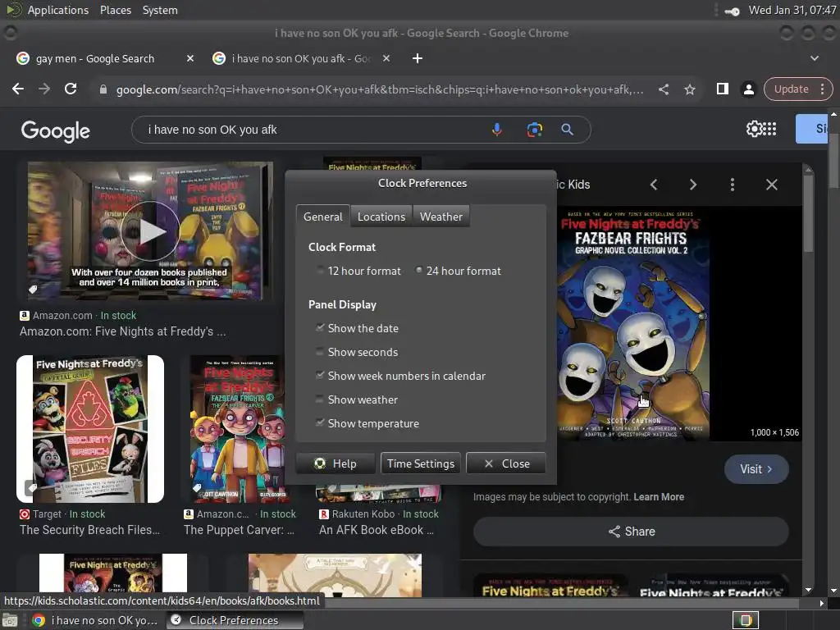Screen dimensions: 840x630
Task: Click the Time Settings button
Action: coord(421,463)
